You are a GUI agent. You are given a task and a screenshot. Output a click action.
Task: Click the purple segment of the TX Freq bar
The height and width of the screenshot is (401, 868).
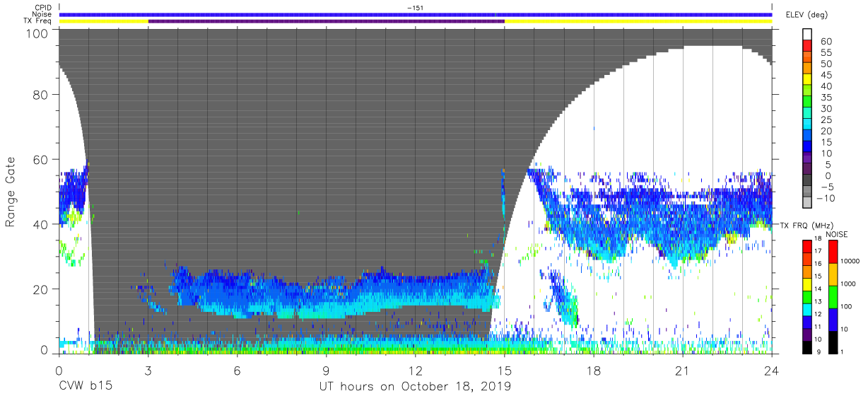point(326,21)
